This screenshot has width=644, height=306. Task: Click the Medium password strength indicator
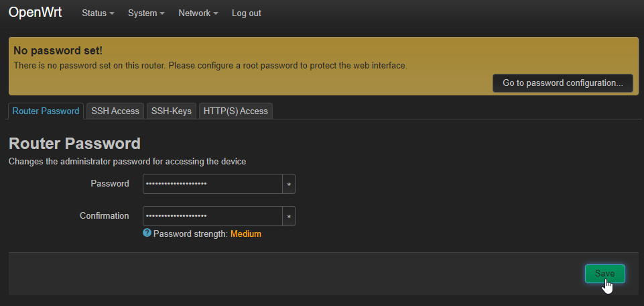246,234
